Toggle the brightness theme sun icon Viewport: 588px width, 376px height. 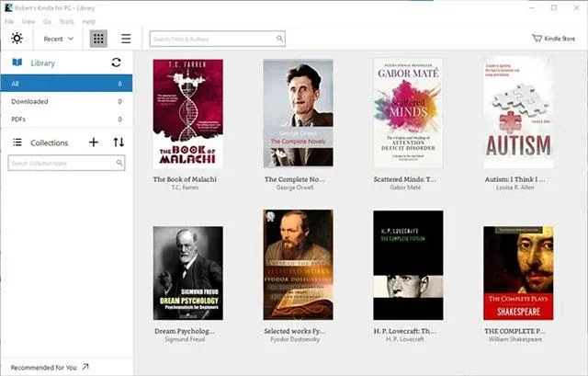click(x=17, y=39)
